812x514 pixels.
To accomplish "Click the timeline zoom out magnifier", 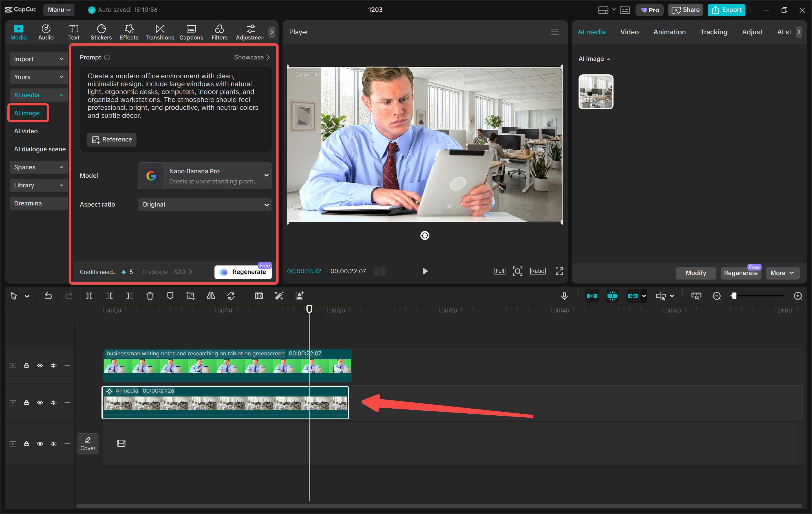I will point(717,296).
